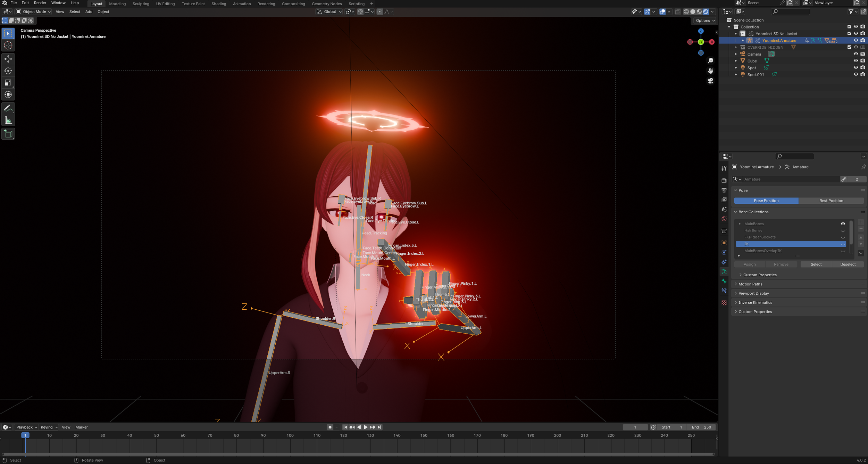
Task: Jump to the timeline end frame
Action: click(x=379, y=427)
